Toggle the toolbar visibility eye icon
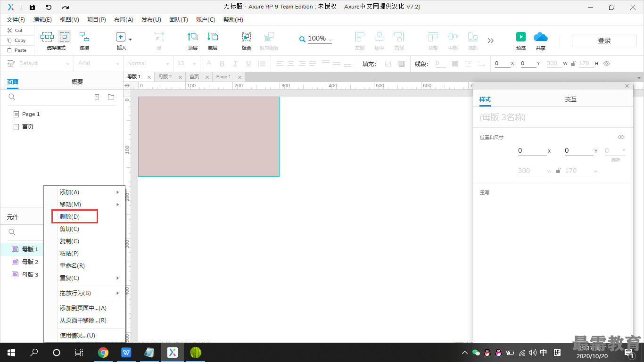The width and height of the screenshot is (644, 362). [607, 64]
